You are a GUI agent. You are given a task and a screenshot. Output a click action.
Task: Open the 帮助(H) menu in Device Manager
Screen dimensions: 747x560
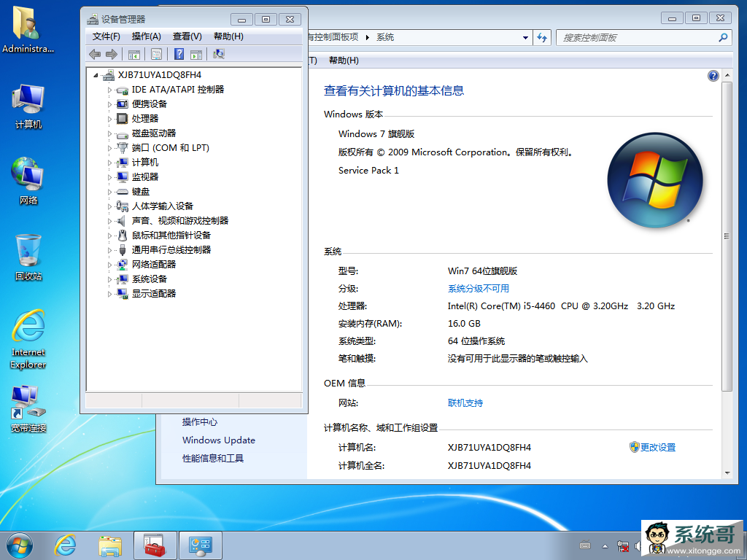[228, 36]
